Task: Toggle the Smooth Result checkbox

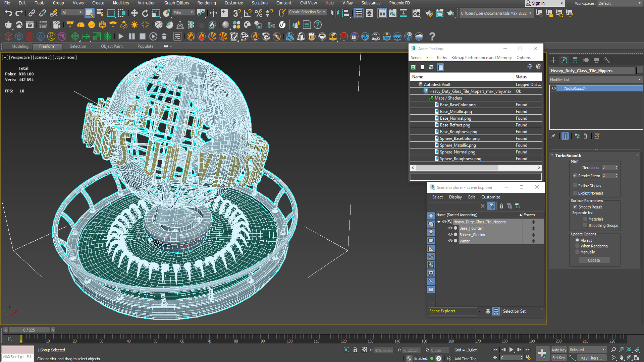Action: 575,207
